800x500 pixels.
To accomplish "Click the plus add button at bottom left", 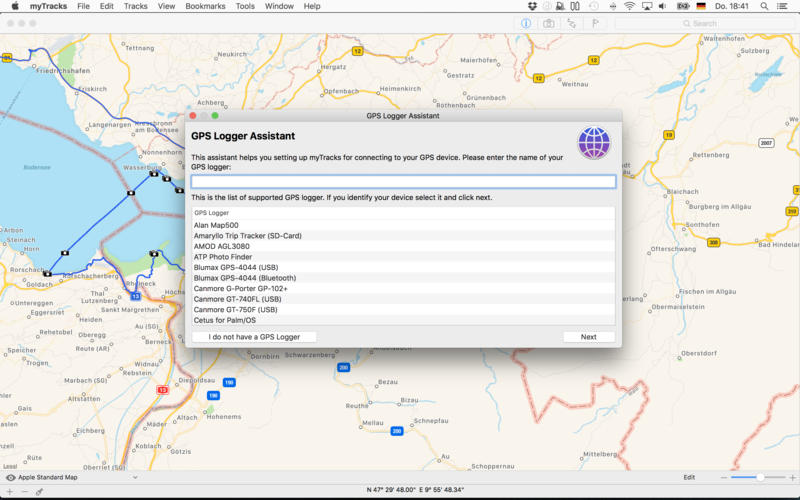I will [10, 492].
